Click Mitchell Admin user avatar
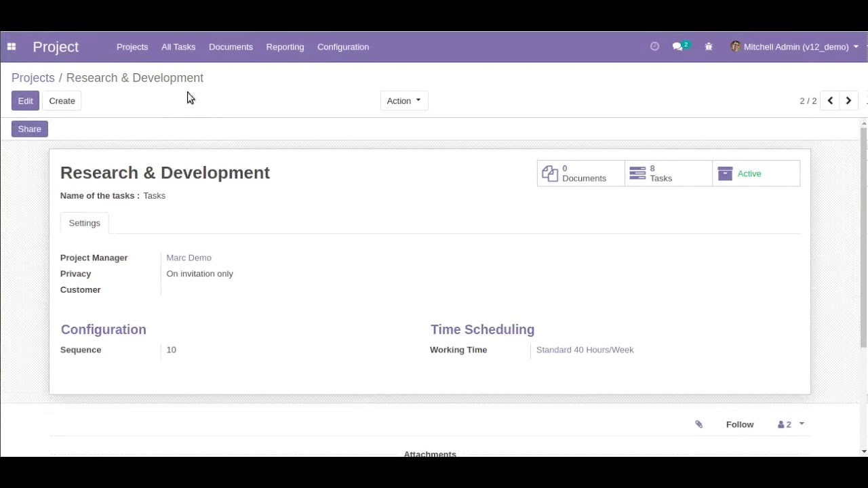 click(x=735, y=47)
